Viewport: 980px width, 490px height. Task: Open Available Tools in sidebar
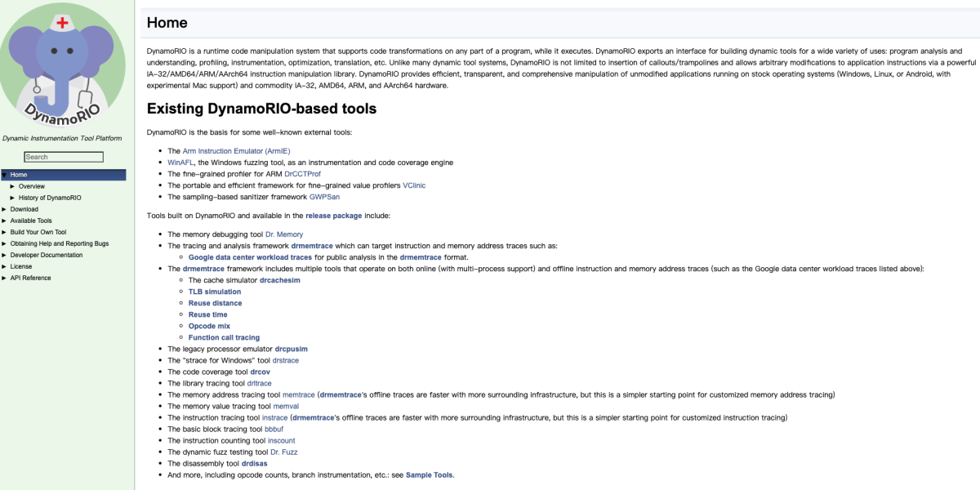31,220
